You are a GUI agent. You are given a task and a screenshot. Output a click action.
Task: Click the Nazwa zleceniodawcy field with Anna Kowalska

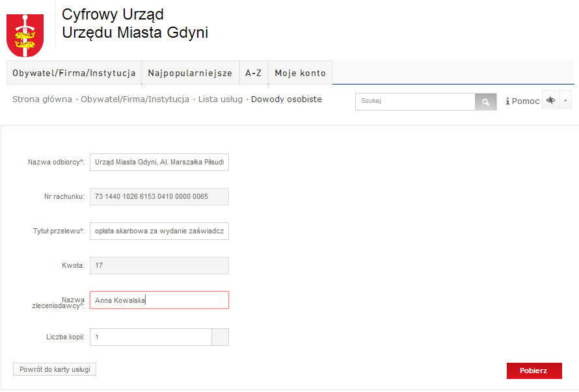point(159,300)
